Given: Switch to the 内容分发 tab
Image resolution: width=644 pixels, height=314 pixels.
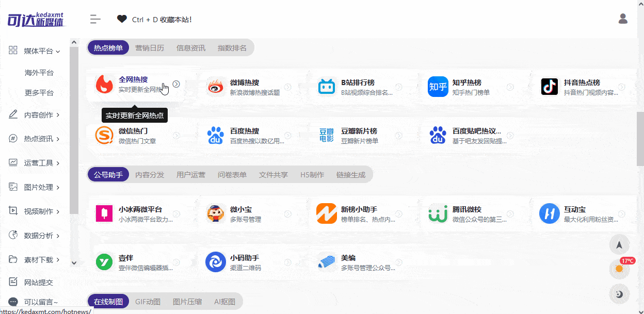Looking at the screenshot, I should pos(150,175).
